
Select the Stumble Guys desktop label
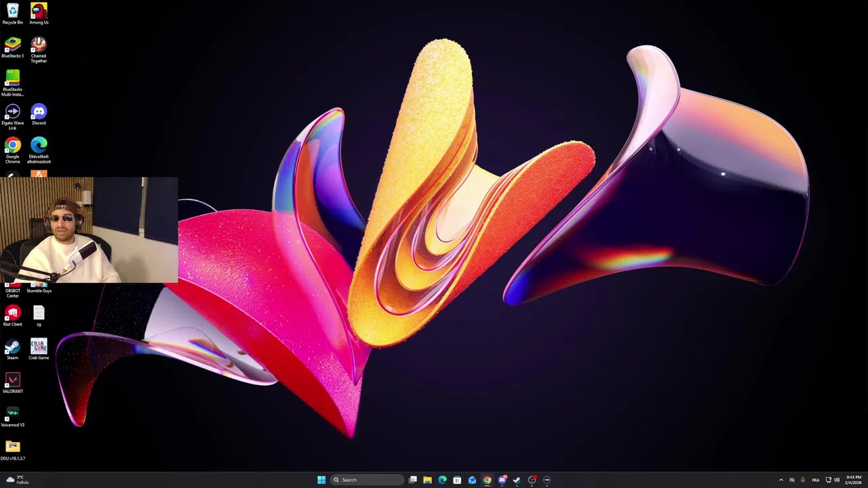[x=39, y=291]
